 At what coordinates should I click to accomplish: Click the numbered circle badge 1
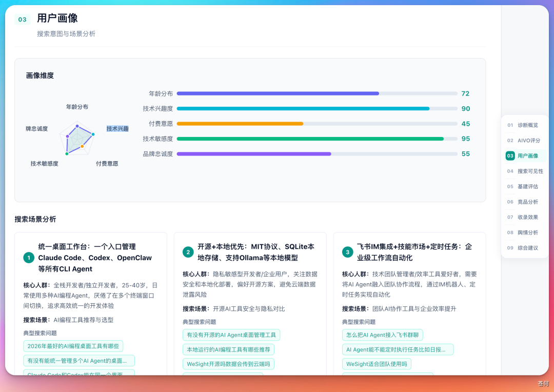29,258
